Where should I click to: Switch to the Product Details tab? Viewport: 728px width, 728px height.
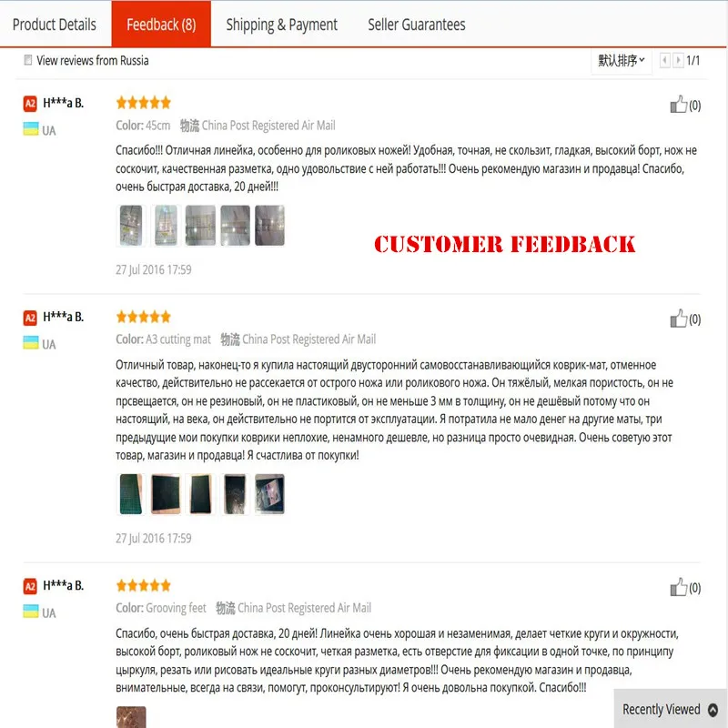[55, 25]
